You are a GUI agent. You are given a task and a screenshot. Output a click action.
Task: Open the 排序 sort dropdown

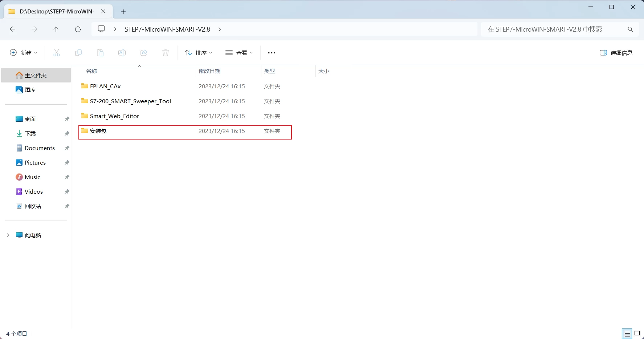[198, 53]
